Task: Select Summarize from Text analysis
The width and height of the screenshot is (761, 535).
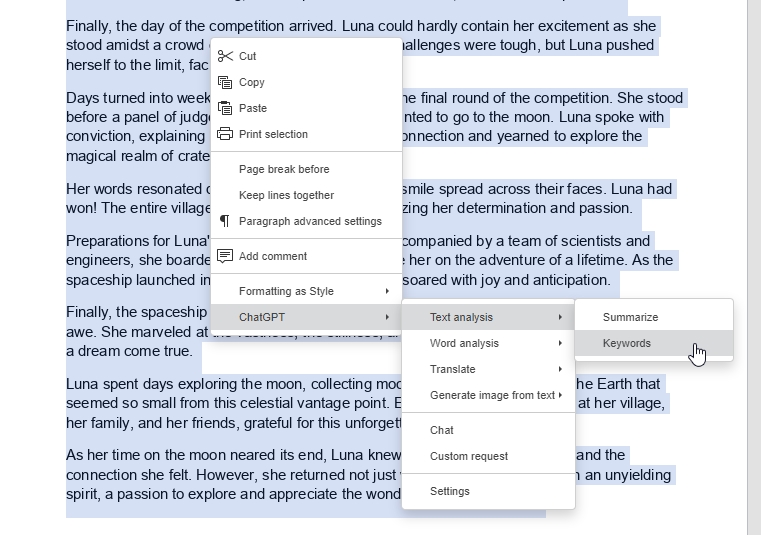Action: click(x=630, y=317)
